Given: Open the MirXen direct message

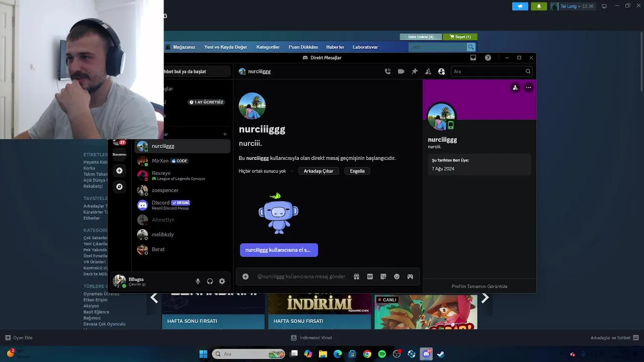Looking at the screenshot, I should pyautogui.click(x=183, y=161).
